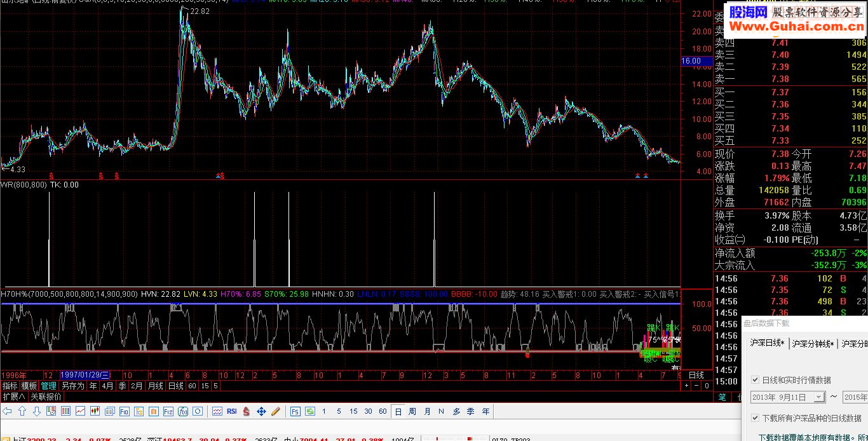Switch the period to 季
Viewport: 868px width, 441px height.
point(122,386)
